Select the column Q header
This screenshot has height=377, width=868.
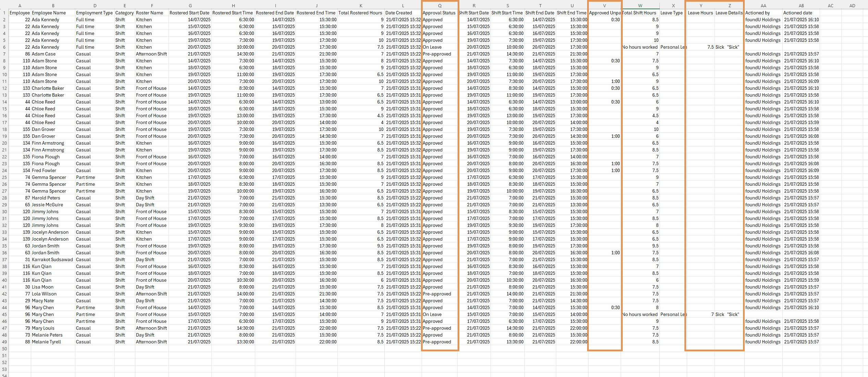(x=439, y=5)
